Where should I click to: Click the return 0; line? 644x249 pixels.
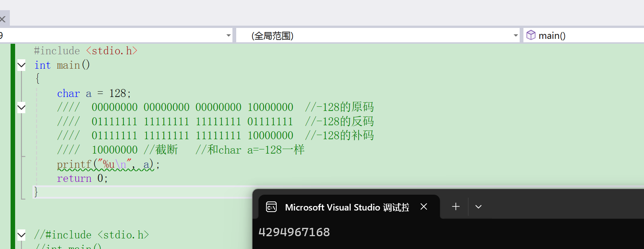pos(82,178)
